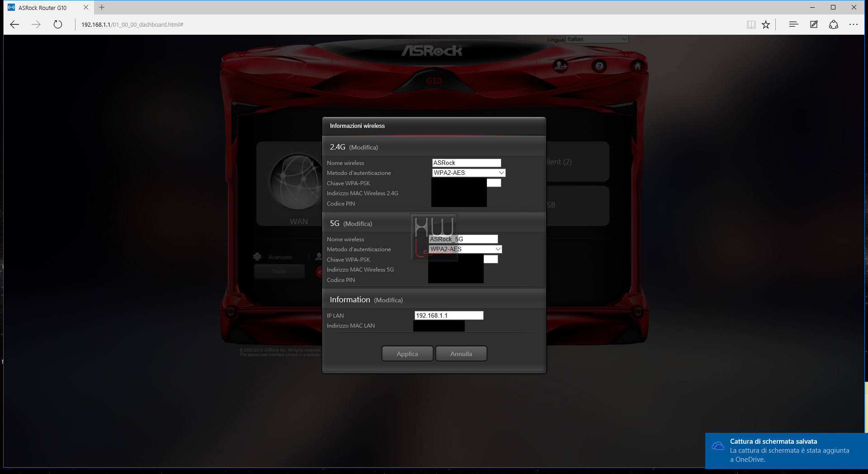Edit the 2.4G wireless name field
Screen dimensions: 868x474
[x=467, y=163]
